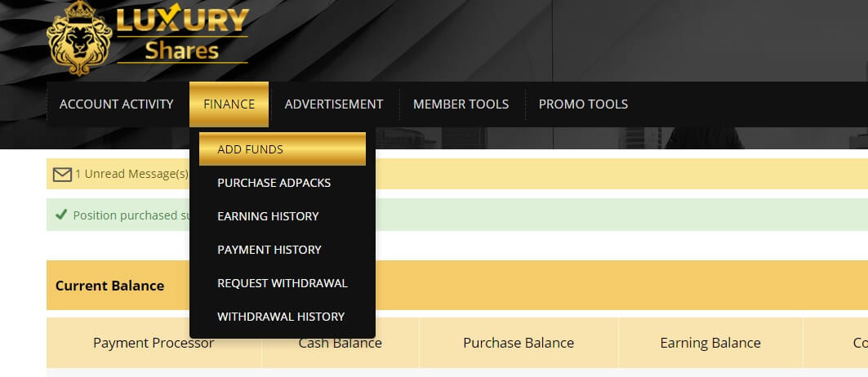868x377 pixels.
Task: Expand the Advertisement menu
Action: (x=333, y=104)
